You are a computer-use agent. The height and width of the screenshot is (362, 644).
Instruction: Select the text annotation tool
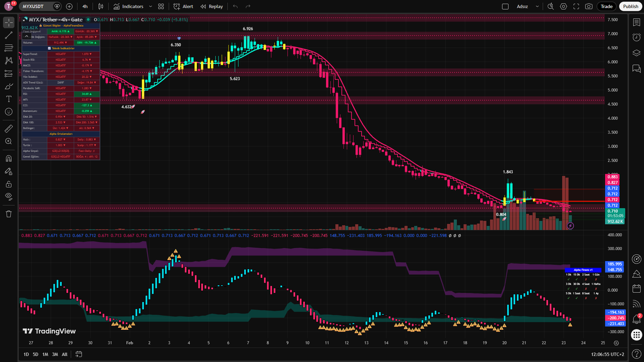coord(9,99)
